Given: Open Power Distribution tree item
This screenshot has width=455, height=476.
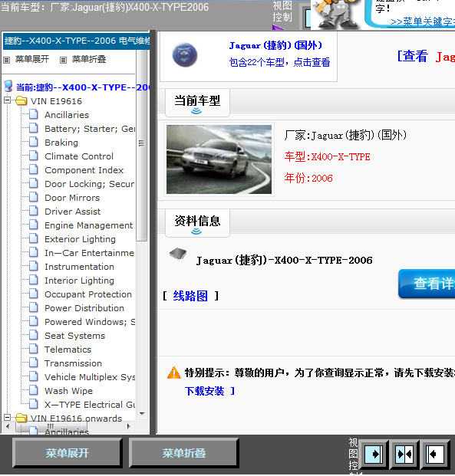Looking at the screenshot, I should pos(84,308).
